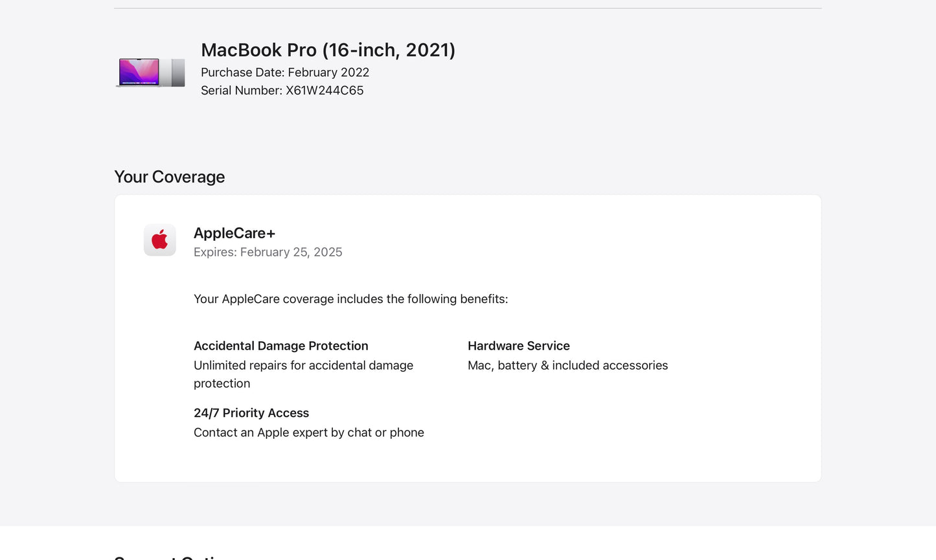Select the Accidental Damage Protection heading
936x560 pixels.
280,346
